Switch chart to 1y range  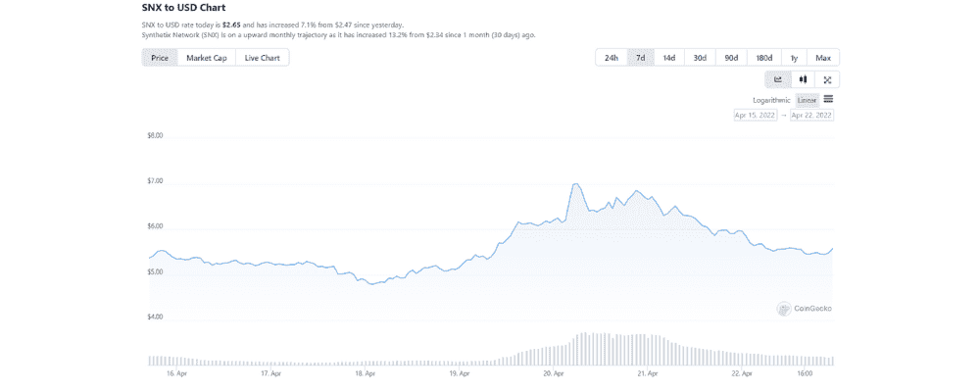coord(794,58)
